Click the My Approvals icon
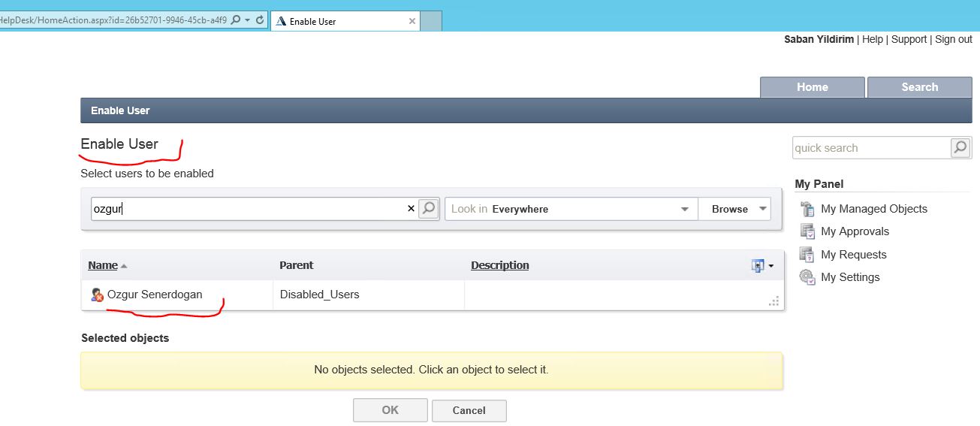The image size is (980, 426). click(x=807, y=231)
